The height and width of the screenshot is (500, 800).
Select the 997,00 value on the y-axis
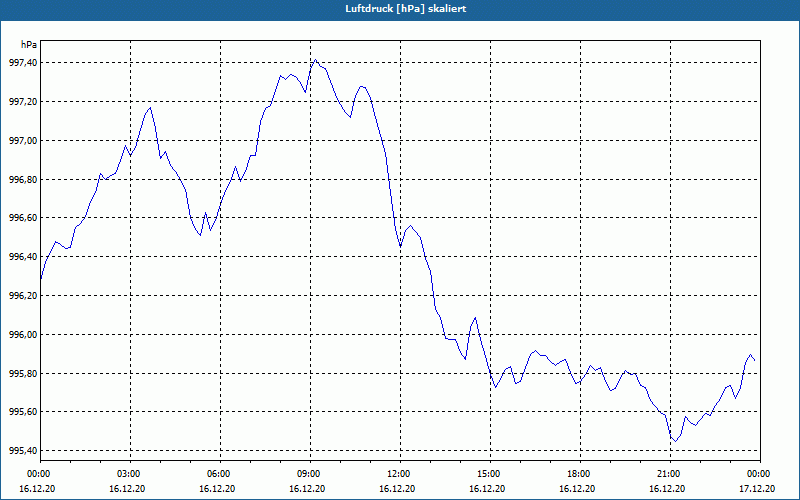point(22,140)
